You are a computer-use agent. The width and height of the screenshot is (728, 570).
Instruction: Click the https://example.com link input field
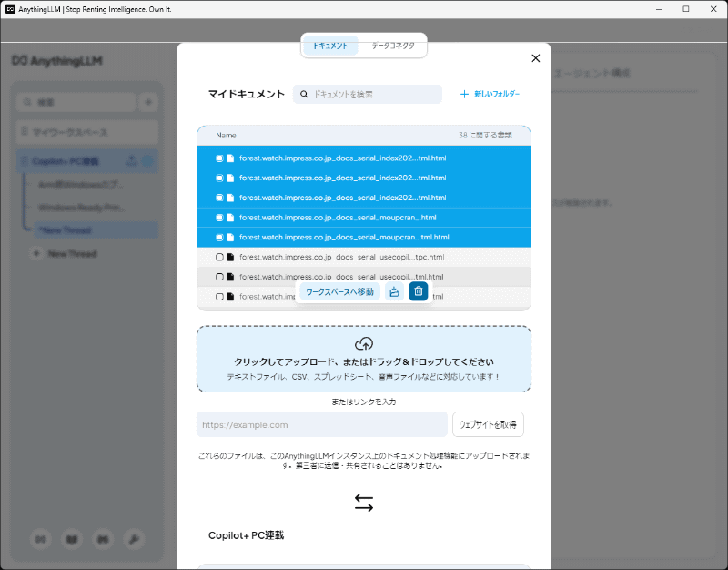(x=322, y=424)
